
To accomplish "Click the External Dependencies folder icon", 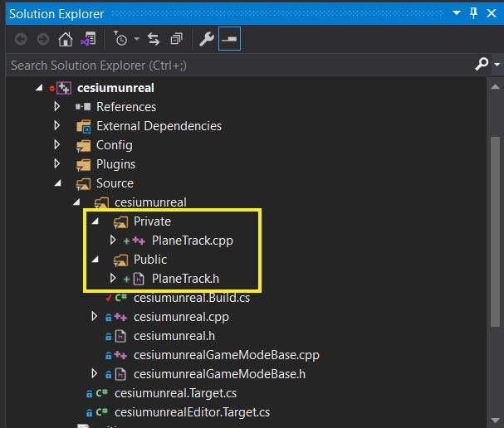I will pos(84,126).
